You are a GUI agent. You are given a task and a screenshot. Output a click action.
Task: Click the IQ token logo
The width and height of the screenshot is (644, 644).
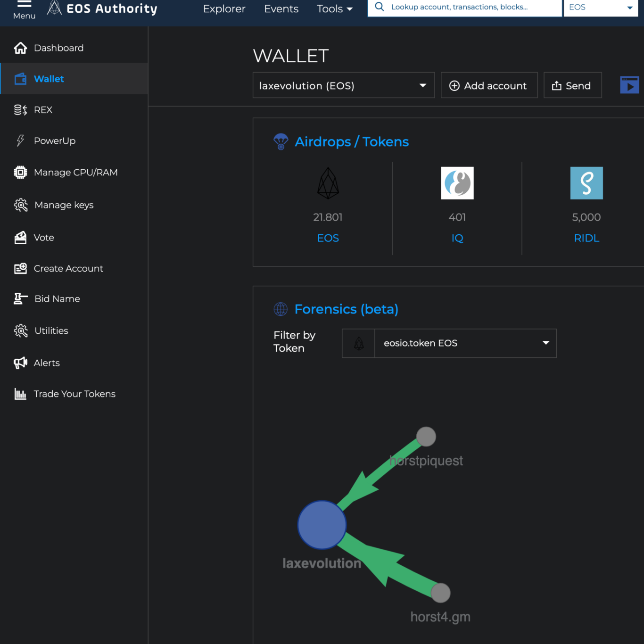[x=457, y=183]
